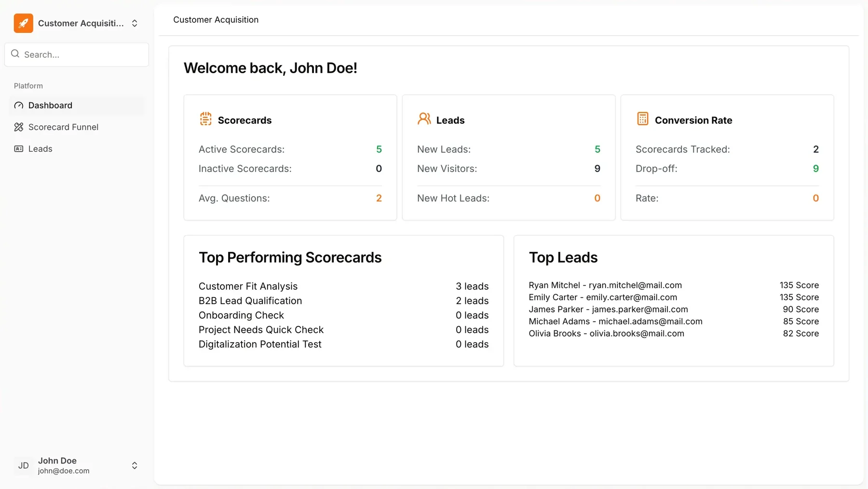Click the Scorecards card clipboard icon
The width and height of the screenshot is (868, 489).
coord(206,119)
